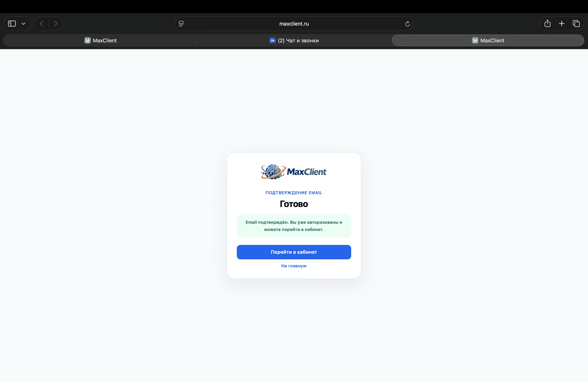Toggle the Safari sidebar
This screenshot has height=382, width=588.
(x=12, y=24)
